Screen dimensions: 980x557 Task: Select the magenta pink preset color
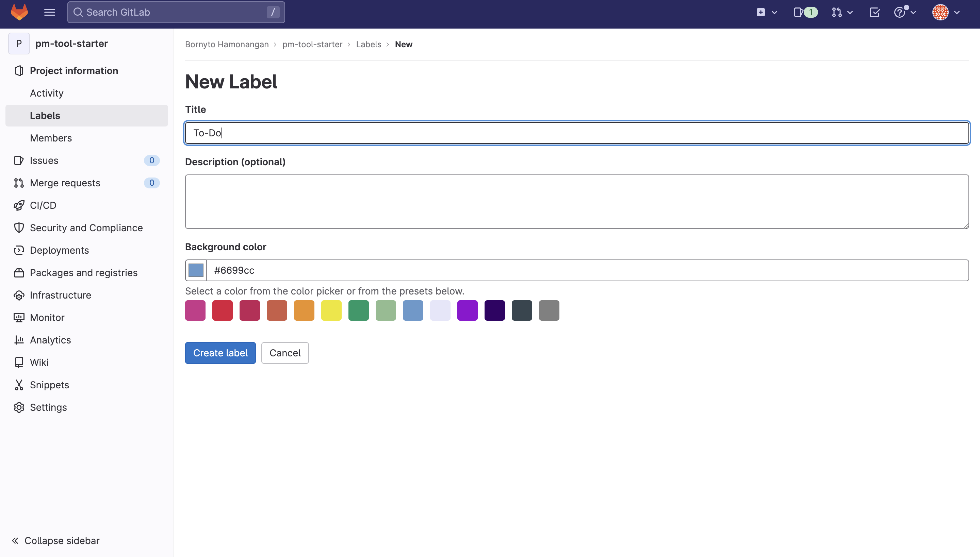click(195, 310)
